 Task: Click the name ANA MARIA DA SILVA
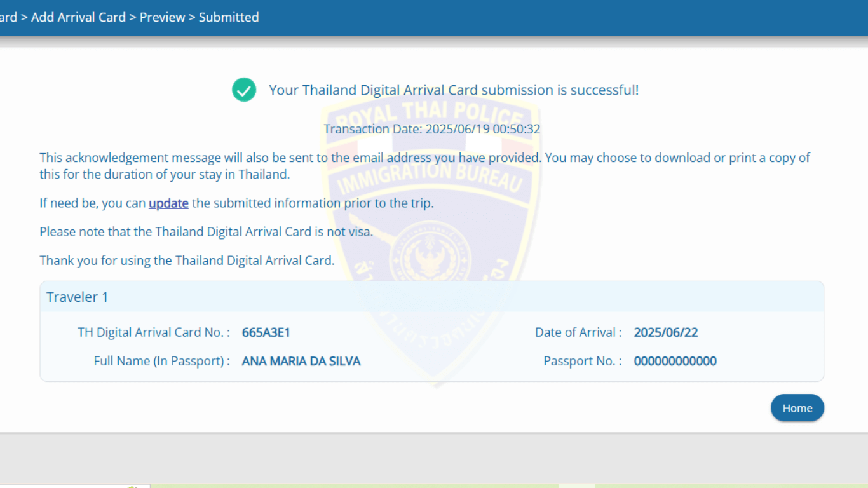coord(301,361)
